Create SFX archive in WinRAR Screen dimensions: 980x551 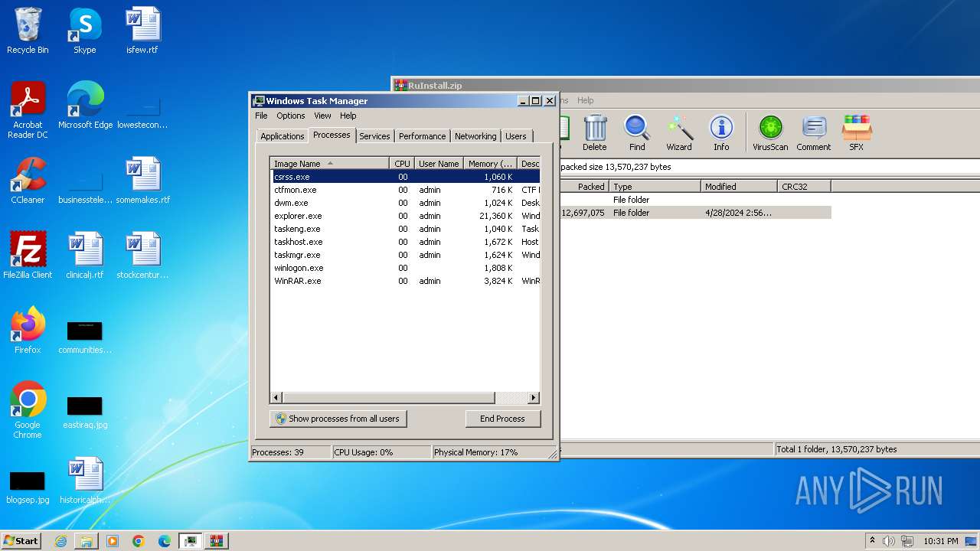[856, 133]
